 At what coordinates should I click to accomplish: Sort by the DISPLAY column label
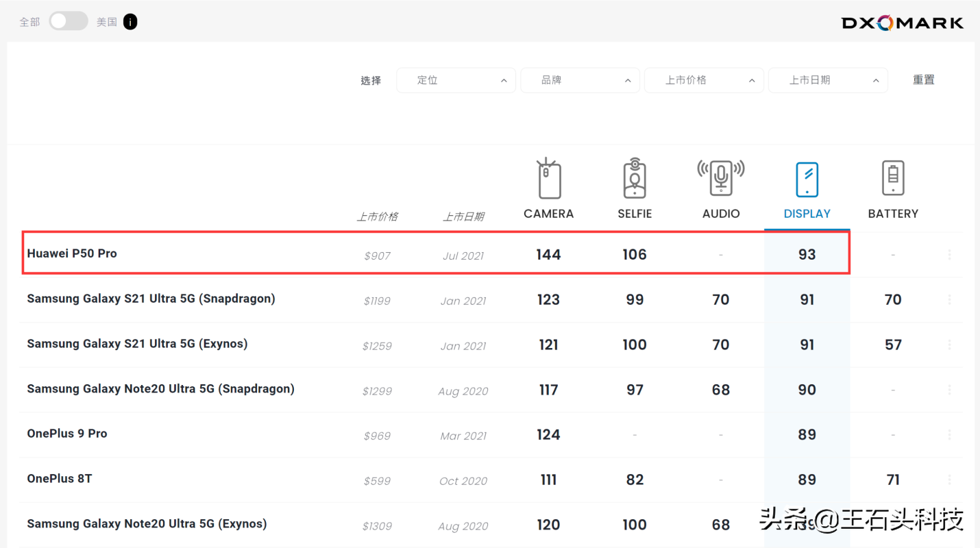[x=807, y=214]
